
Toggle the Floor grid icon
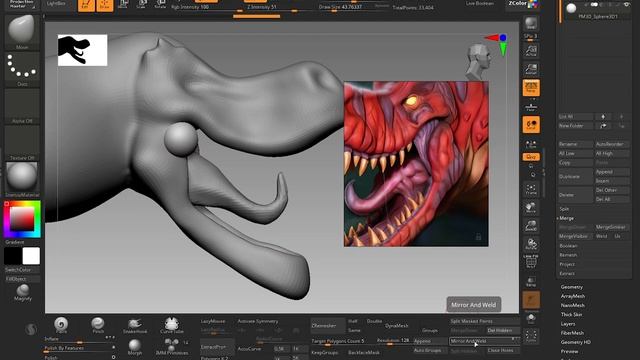tap(531, 107)
